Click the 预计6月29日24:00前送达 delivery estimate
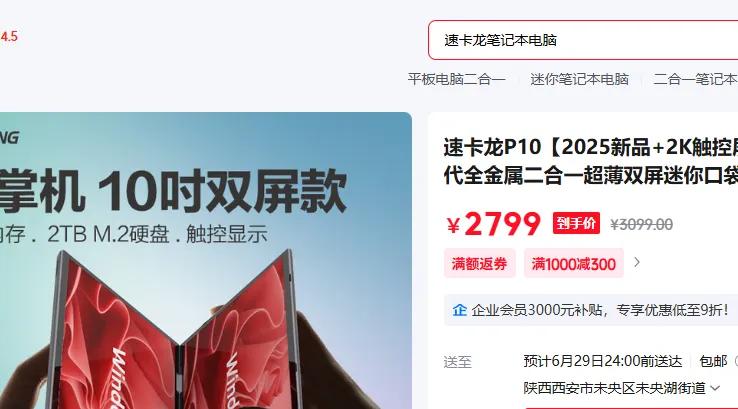Image resolution: width=738 pixels, height=409 pixels. pyautogui.click(x=602, y=361)
